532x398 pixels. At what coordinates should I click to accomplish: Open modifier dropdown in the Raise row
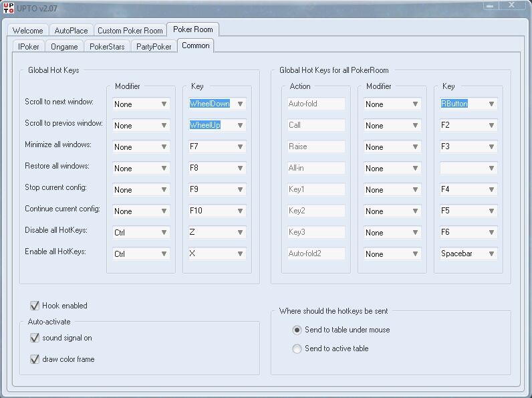(392, 146)
